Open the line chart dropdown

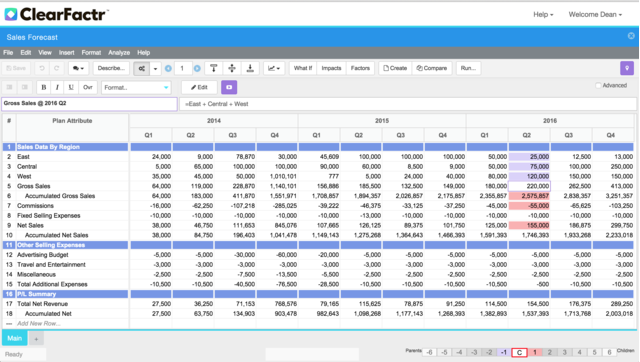point(274,68)
